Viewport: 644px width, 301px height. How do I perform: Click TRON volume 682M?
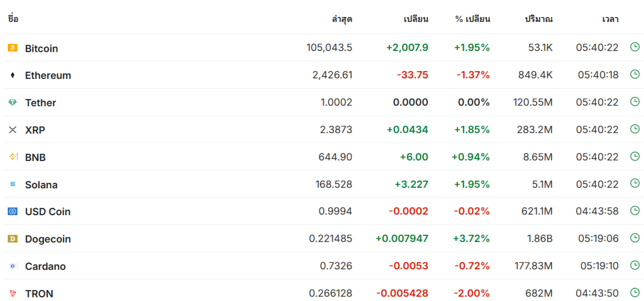(539, 293)
